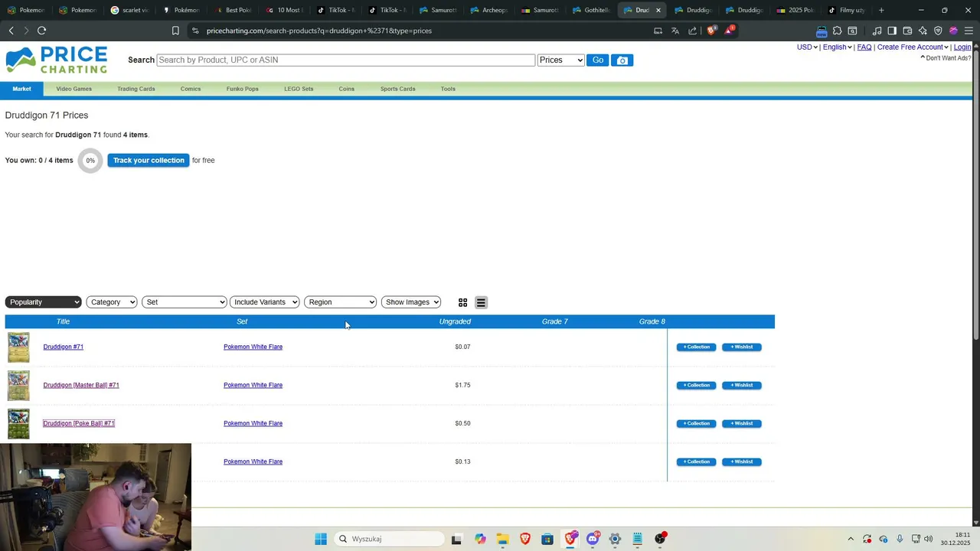Screen dimensions: 980x551
Task: Open browser extensions puzzle icon
Action: pyautogui.click(x=837, y=31)
